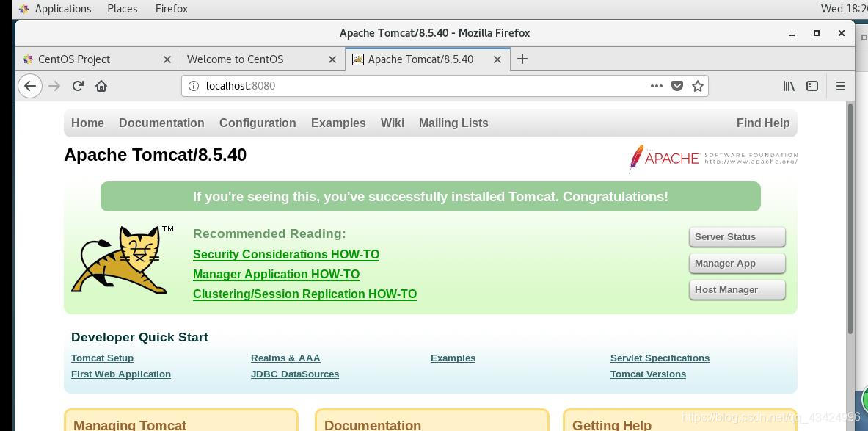Open the Applications menu
Viewport: 868px width, 431px height.
(x=63, y=9)
